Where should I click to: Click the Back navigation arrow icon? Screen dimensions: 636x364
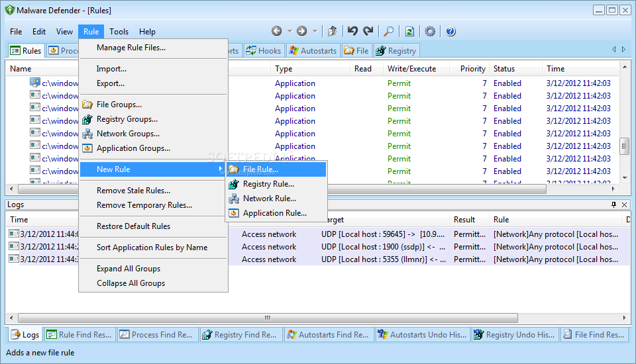277,31
